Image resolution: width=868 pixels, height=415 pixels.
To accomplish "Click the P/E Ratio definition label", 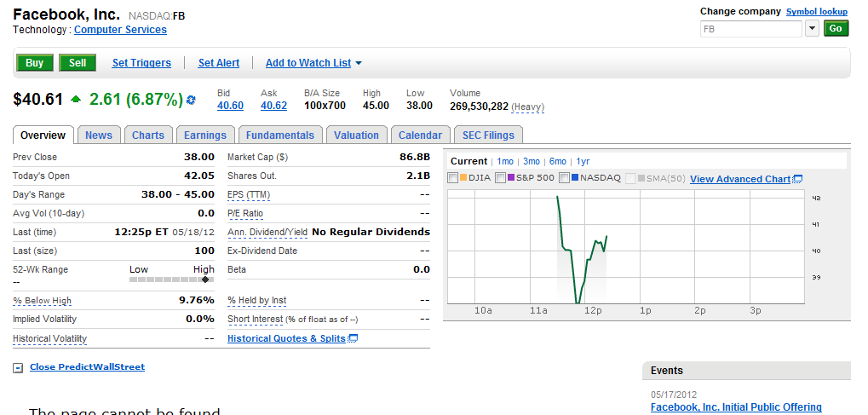I will (245, 213).
